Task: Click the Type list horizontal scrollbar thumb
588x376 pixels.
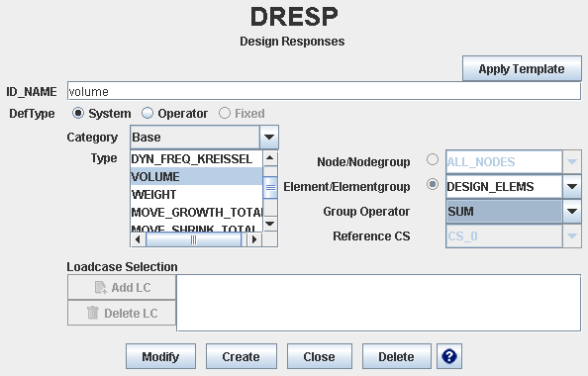Action: (x=193, y=239)
